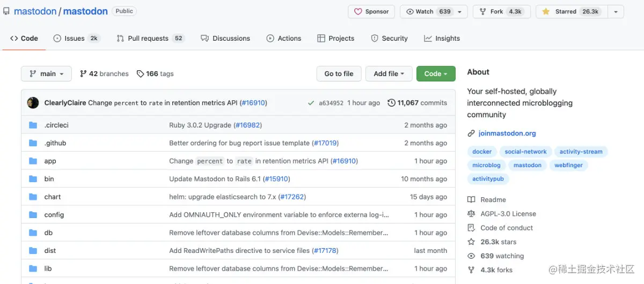Screen dimensions: 644x284
Task: Open the green Code dropdown button
Action: (x=436, y=74)
